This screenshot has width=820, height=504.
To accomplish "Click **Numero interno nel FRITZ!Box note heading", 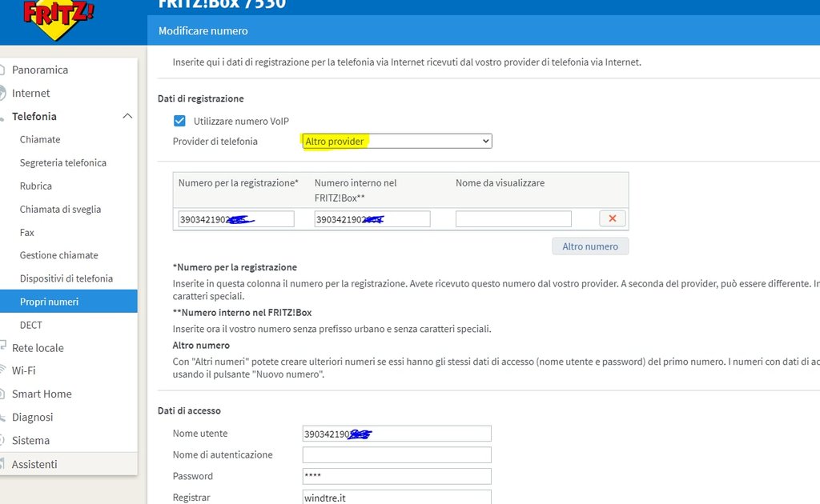I will [242, 312].
